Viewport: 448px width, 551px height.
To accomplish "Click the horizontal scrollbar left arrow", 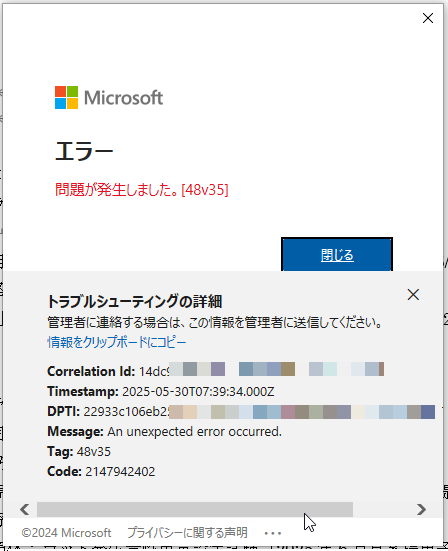I will click(x=25, y=509).
